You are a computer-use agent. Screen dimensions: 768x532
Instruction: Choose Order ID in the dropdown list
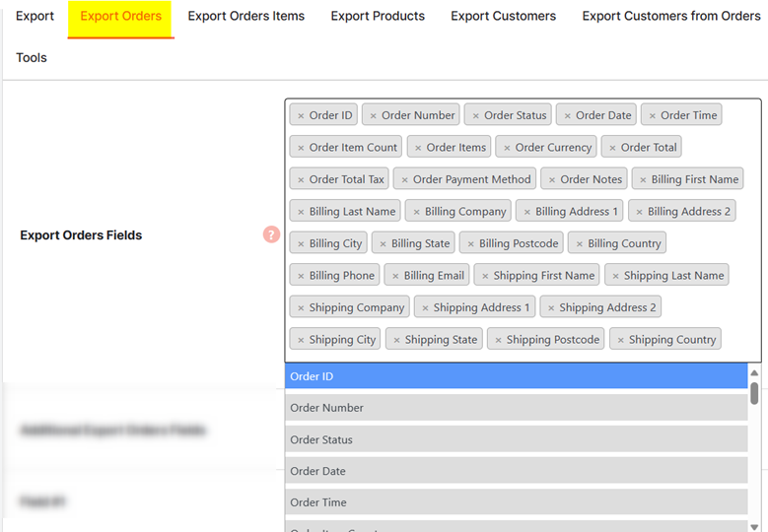coord(517,376)
